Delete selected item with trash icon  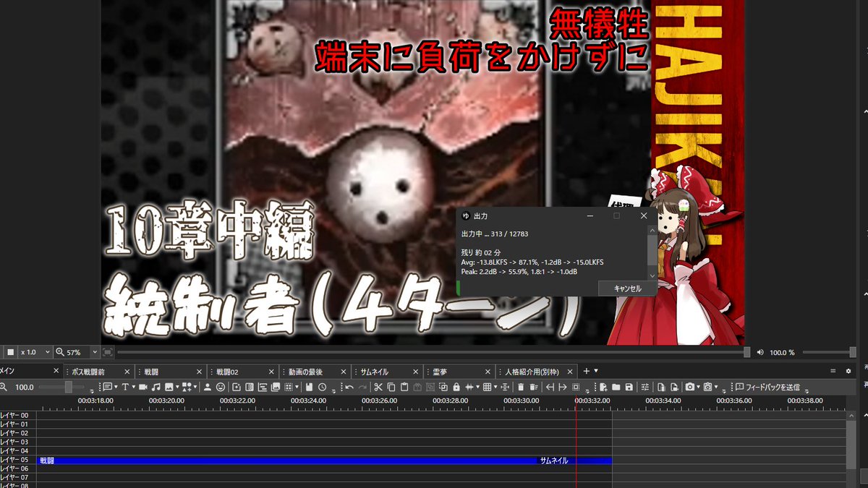pyautogui.click(x=521, y=387)
